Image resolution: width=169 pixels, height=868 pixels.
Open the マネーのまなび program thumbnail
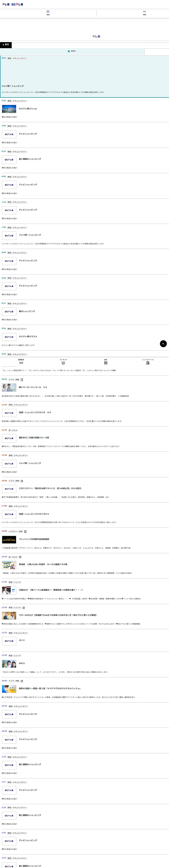coord(9,615)
